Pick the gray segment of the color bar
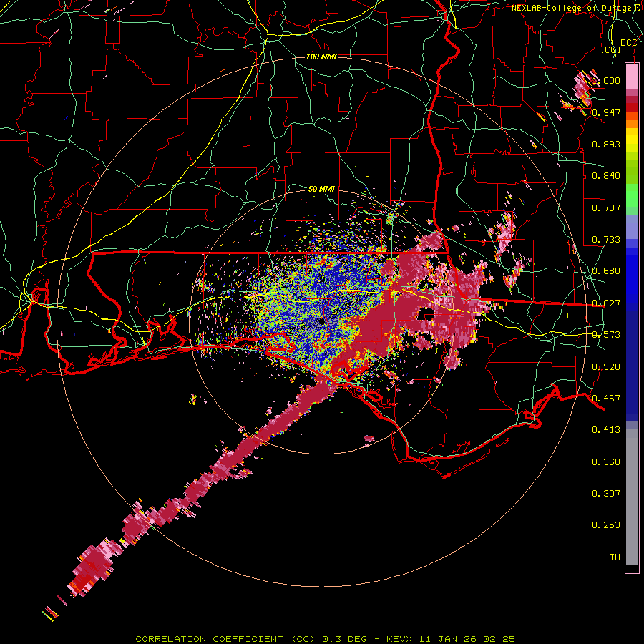This screenshot has height=644, width=644. [x=632, y=497]
